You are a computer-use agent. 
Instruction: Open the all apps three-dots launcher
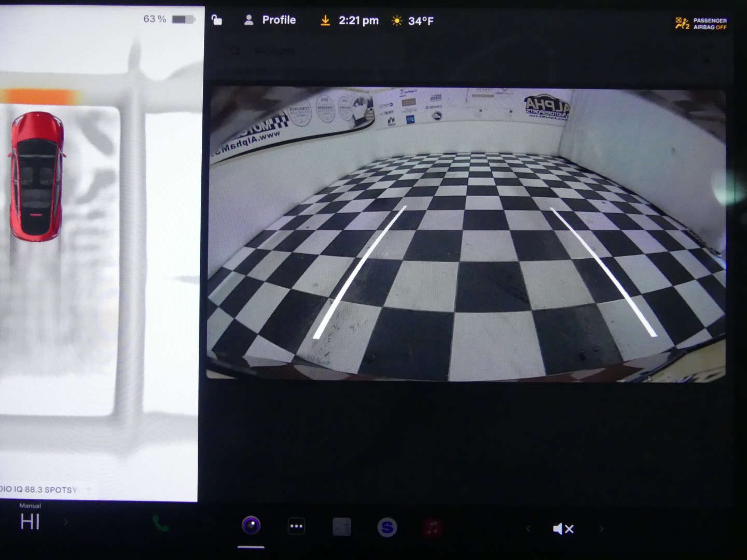click(296, 526)
